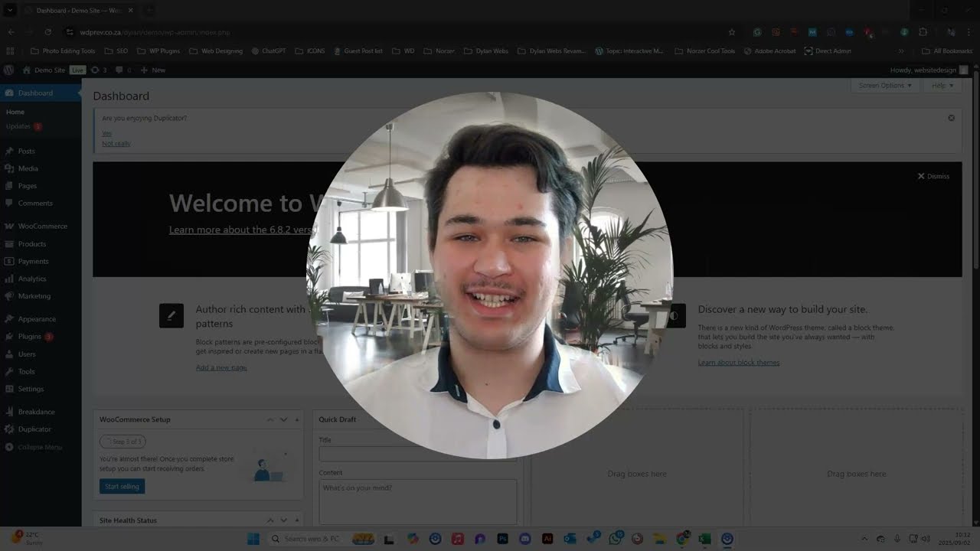
Task: Open WhatsApp from the taskbar
Action: 615,539
